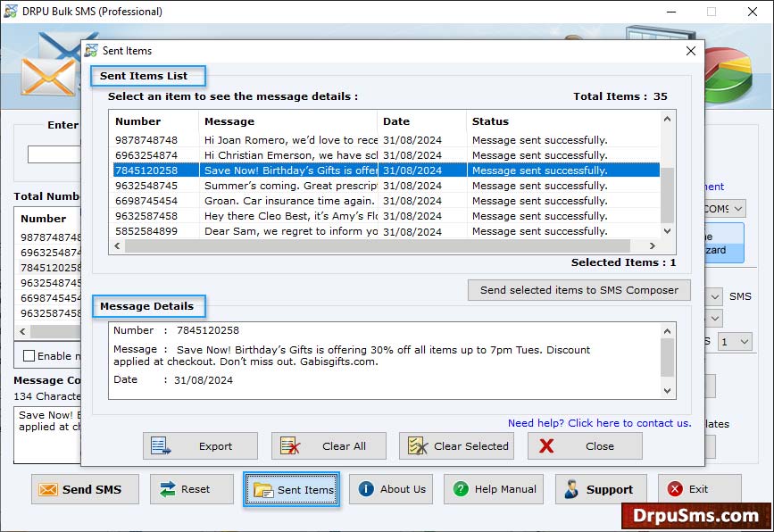The height and width of the screenshot is (532, 774).
Task: Click the red X Close icon
Action: 546,446
